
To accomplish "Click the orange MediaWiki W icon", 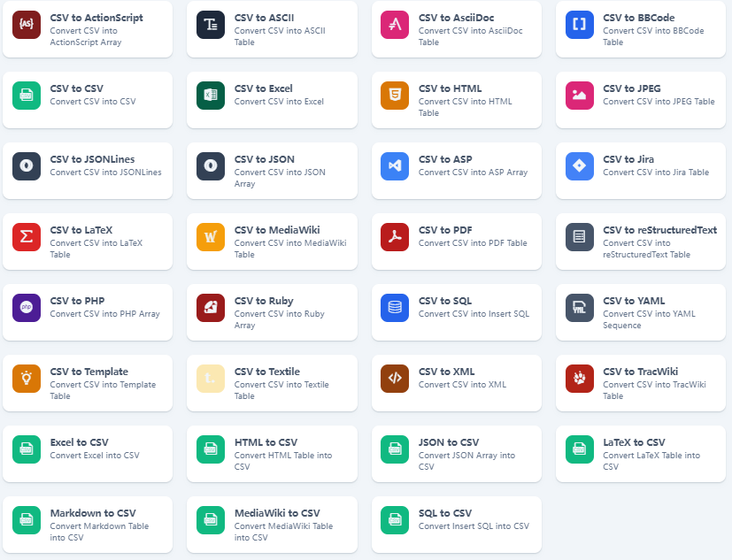I will coord(211,236).
